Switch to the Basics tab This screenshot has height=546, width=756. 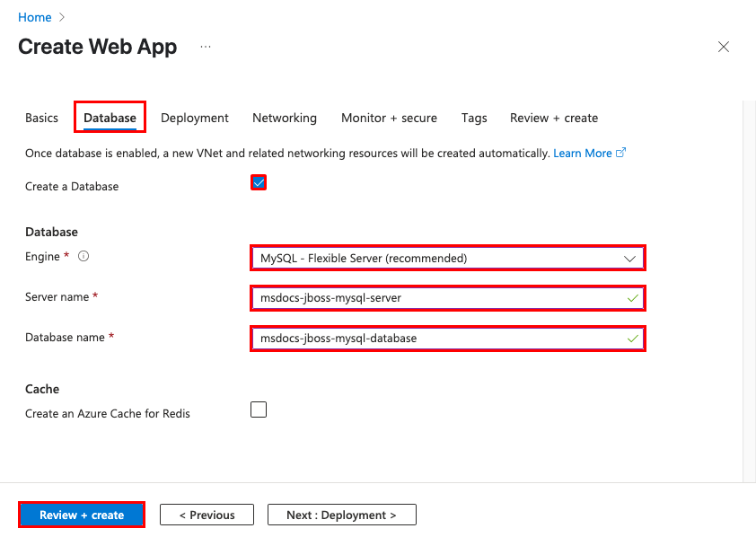click(41, 118)
